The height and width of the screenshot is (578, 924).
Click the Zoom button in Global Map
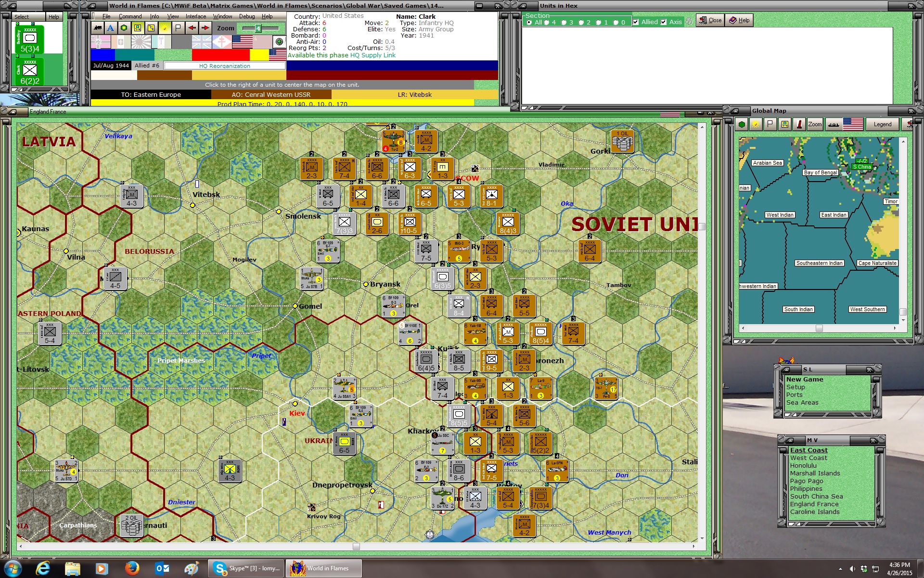point(815,124)
